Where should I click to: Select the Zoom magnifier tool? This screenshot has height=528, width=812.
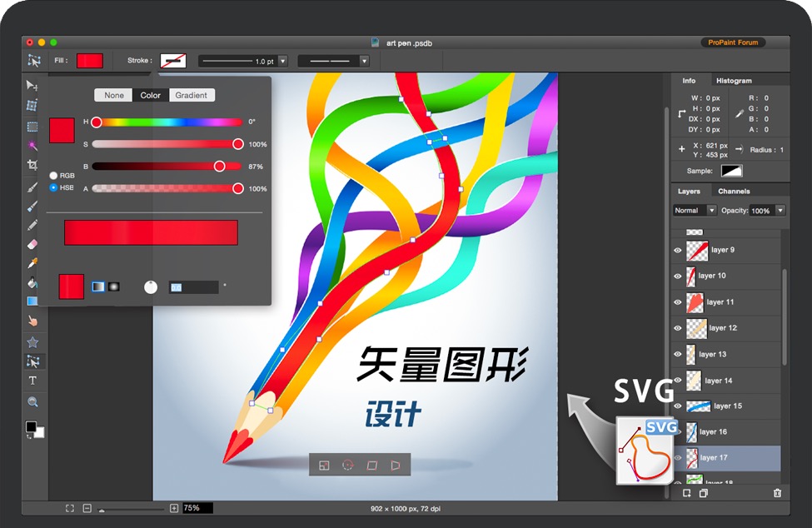32,401
